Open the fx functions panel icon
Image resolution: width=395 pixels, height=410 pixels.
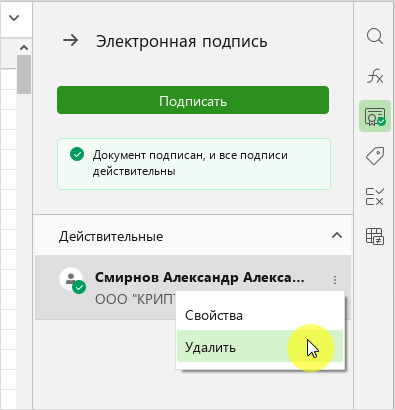click(x=375, y=76)
